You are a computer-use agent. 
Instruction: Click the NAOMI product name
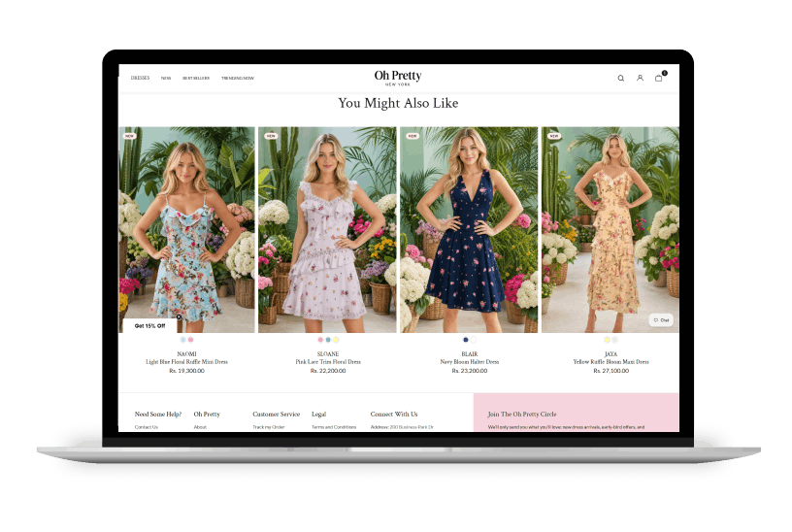187,354
